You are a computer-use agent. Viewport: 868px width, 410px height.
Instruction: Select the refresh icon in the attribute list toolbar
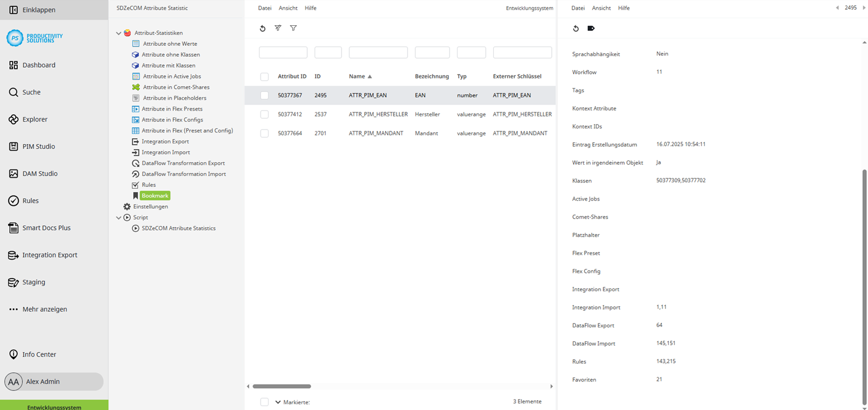263,28
